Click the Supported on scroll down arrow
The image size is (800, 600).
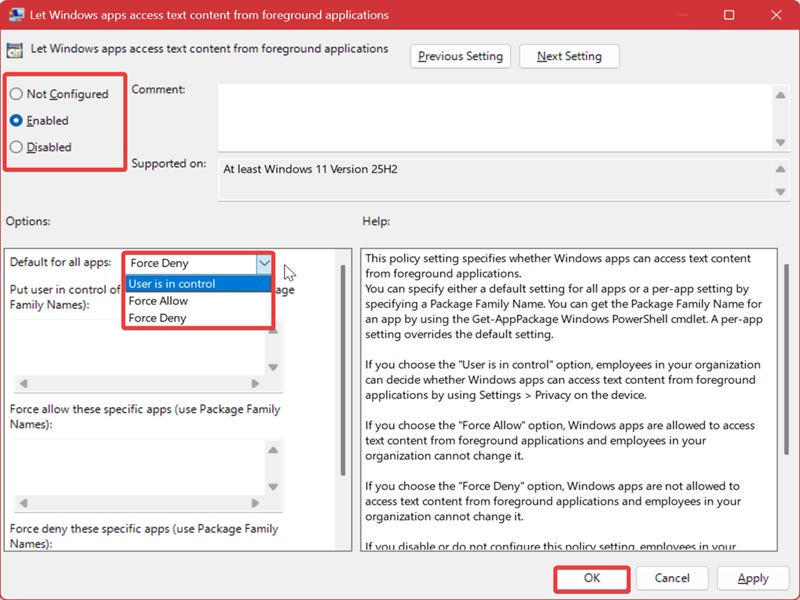pos(780,192)
